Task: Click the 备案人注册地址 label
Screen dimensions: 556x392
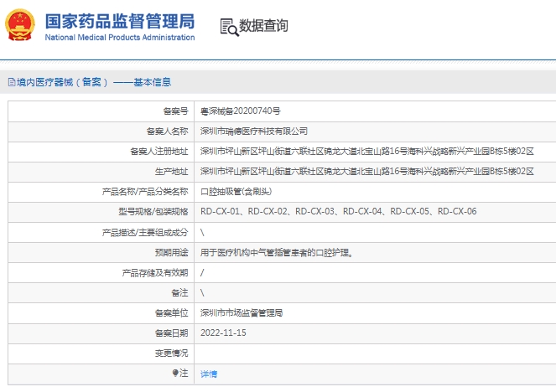Action: tap(159, 152)
